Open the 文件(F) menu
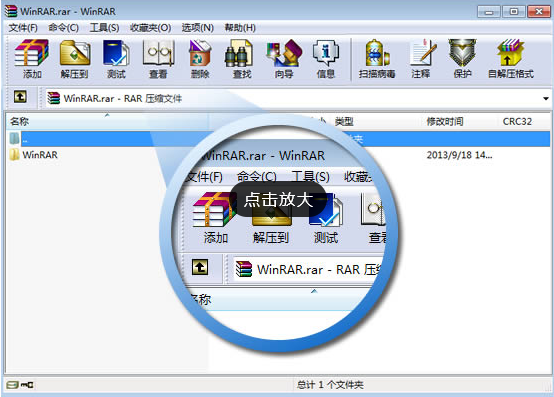Screen dimensions: 554x397 coord(23,28)
